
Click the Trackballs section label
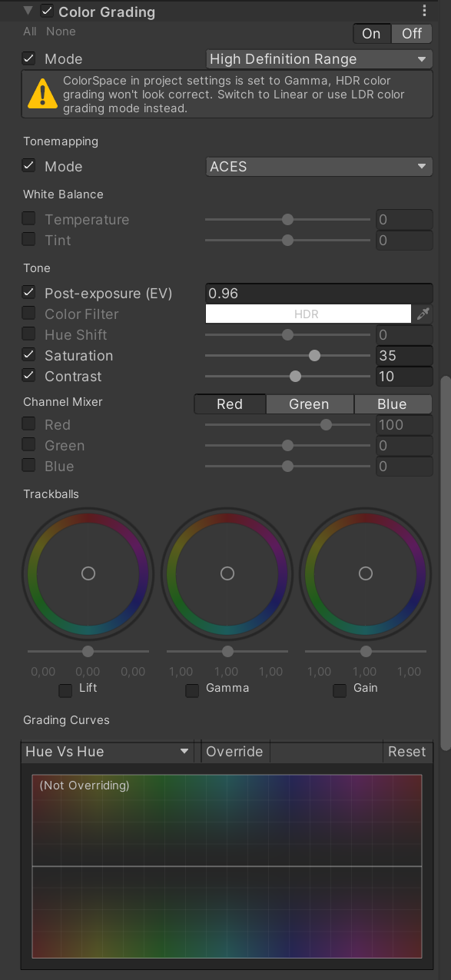coord(51,493)
